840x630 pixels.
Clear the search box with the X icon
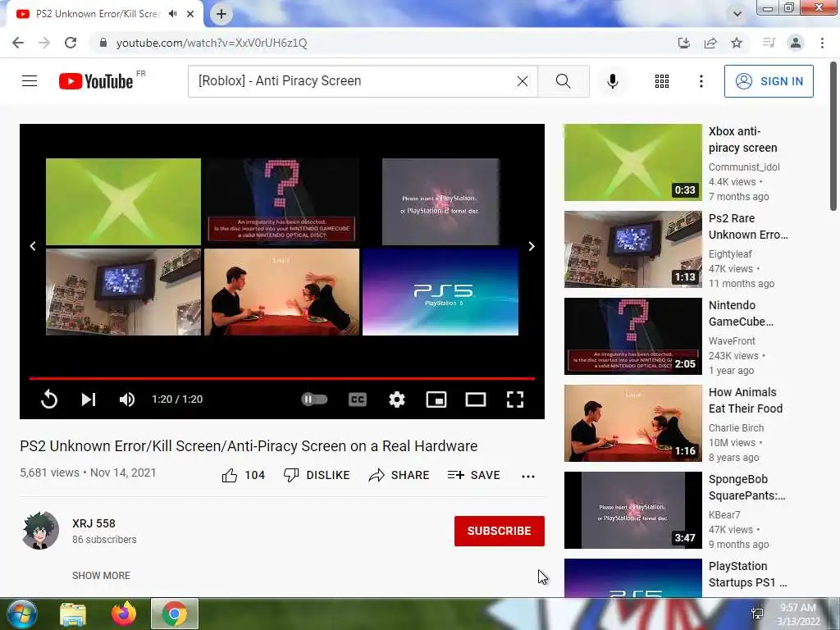pos(523,81)
